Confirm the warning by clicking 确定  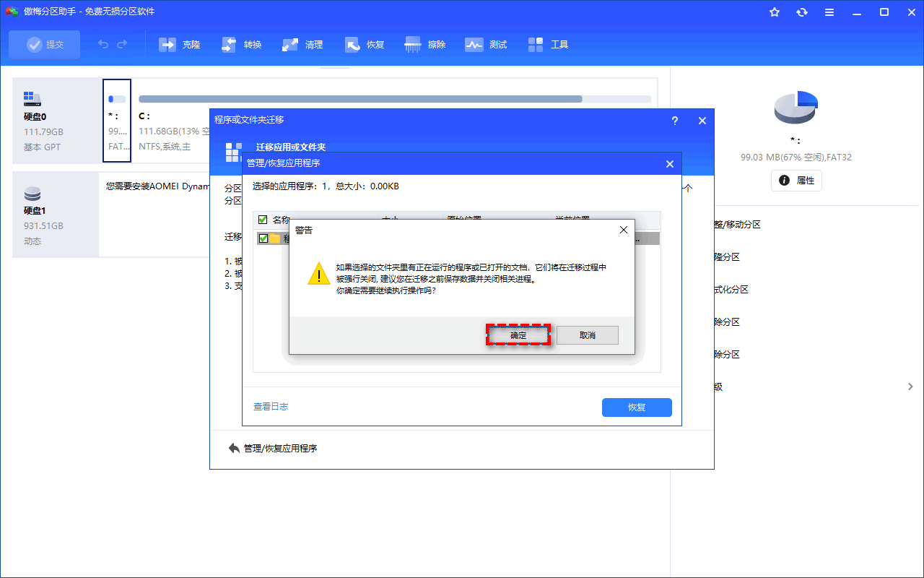pyautogui.click(x=518, y=335)
